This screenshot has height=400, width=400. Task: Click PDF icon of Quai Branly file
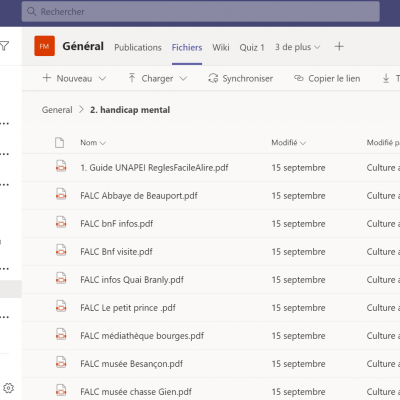(x=61, y=278)
